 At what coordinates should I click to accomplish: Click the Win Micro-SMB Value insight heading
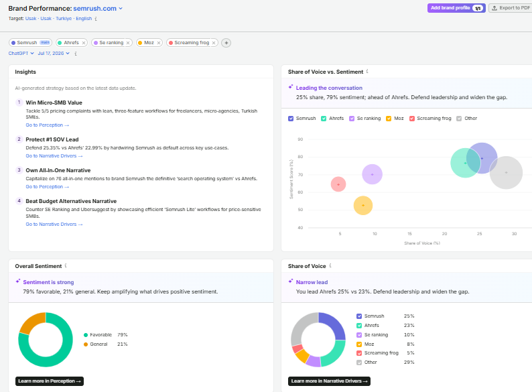click(54, 103)
